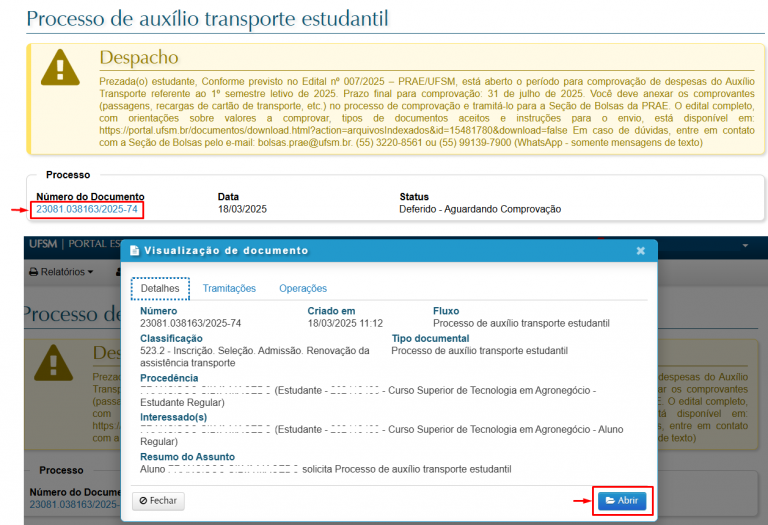The image size is (768, 525).
Task: Click the printer icon beside Relatórios
Action: click(x=33, y=272)
